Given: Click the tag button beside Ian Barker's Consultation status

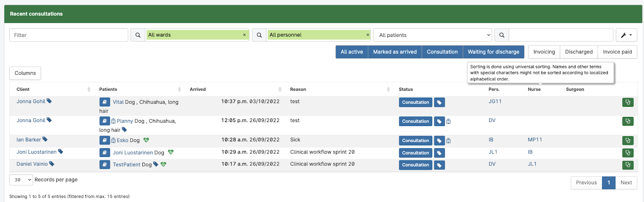Looking at the screenshot, I should (x=439, y=141).
